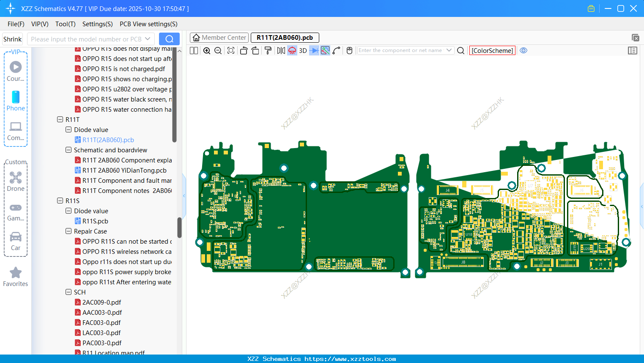Click the paint roller icon
Screen dimensions: 644x363
(x=268, y=51)
